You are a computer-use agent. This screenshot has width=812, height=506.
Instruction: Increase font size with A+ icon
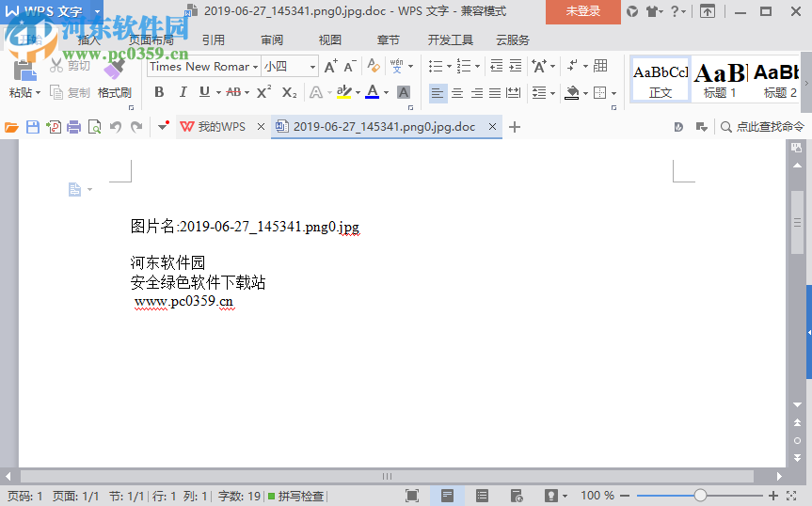tap(330, 66)
